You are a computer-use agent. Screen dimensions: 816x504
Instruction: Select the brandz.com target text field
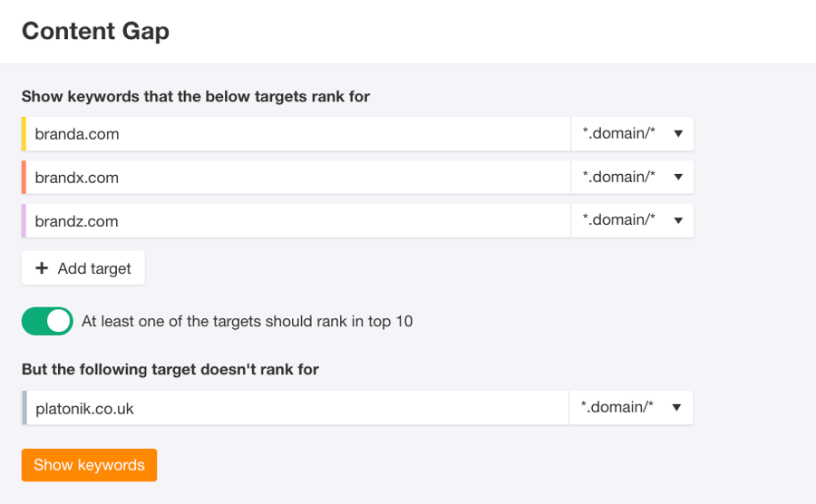(297, 221)
